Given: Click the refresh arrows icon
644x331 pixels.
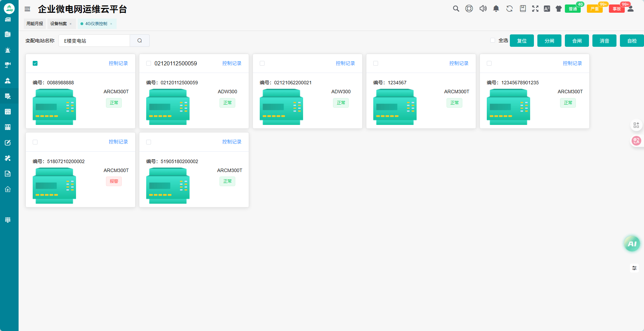Looking at the screenshot, I should 509,9.
